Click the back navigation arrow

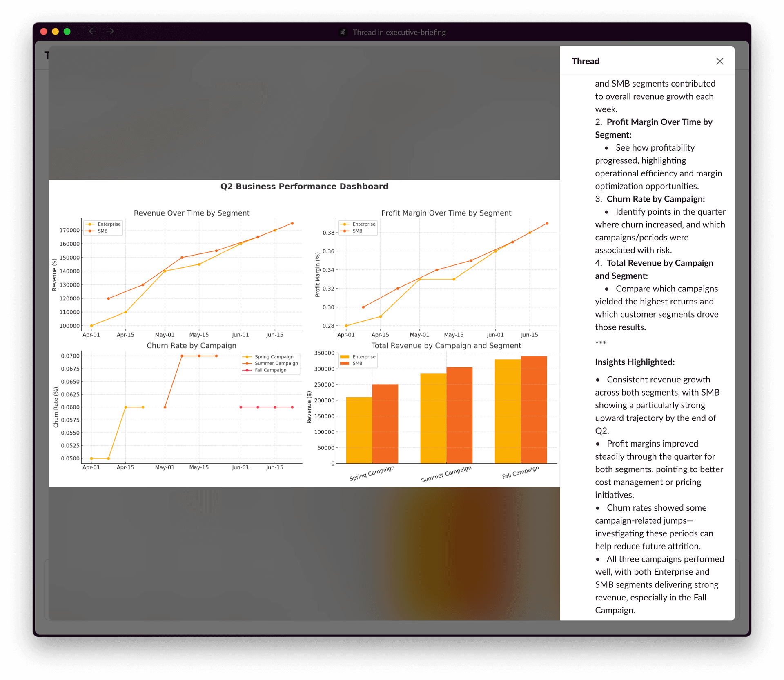pyautogui.click(x=93, y=31)
